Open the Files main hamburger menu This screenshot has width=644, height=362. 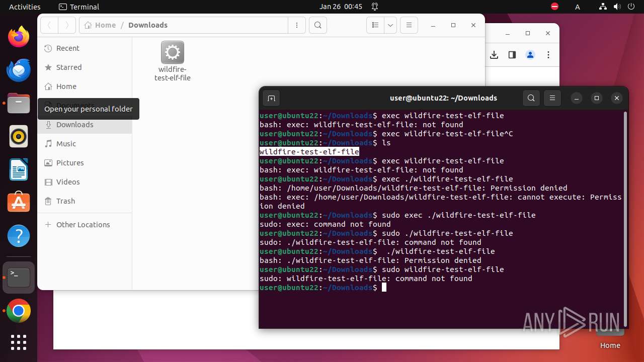409,25
